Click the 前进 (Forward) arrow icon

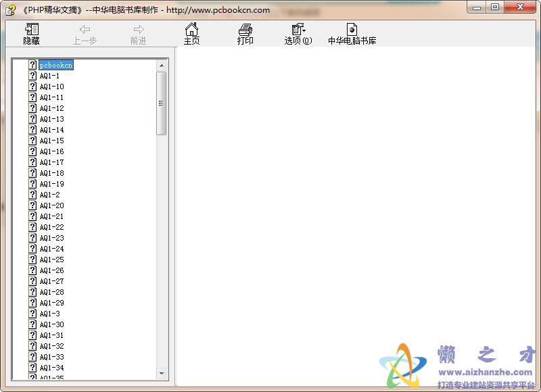pos(139,29)
